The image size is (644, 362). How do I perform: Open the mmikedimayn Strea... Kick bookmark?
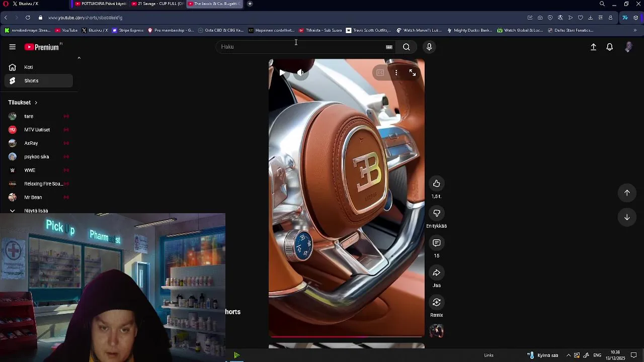pyautogui.click(x=28, y=30)
